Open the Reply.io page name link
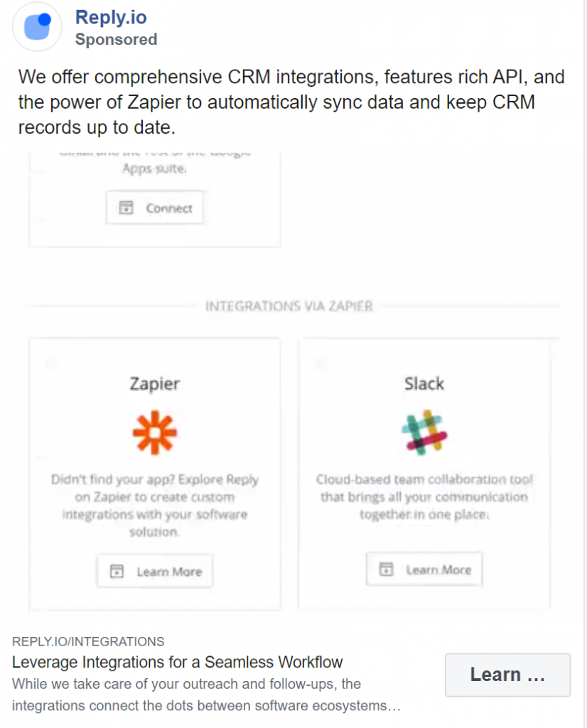The width and height of the screenshot is (587, 728). [111, 17]
